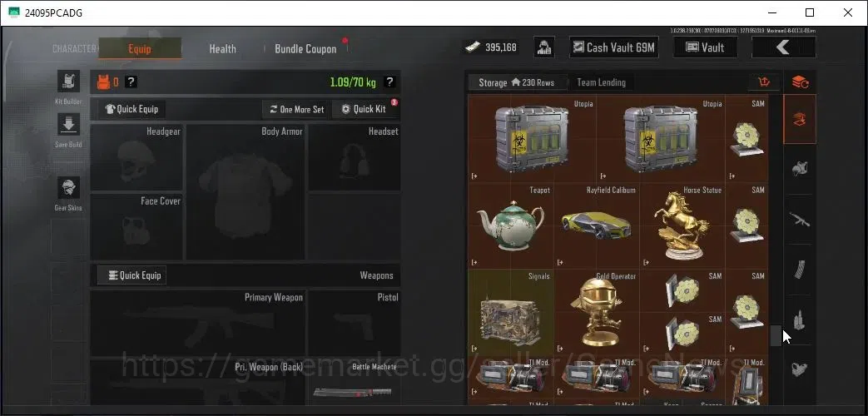Image resolution: width=868 pixels, height=416 pixels.
Task: Click the operator profile icon near cash balance
Action: tap(545, 47)
